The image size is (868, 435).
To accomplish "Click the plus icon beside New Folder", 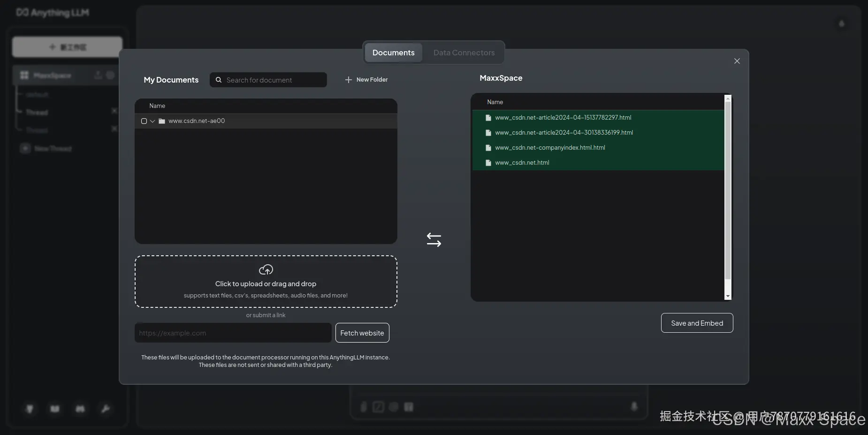I will pyautogui.click(x=349, y=80).
